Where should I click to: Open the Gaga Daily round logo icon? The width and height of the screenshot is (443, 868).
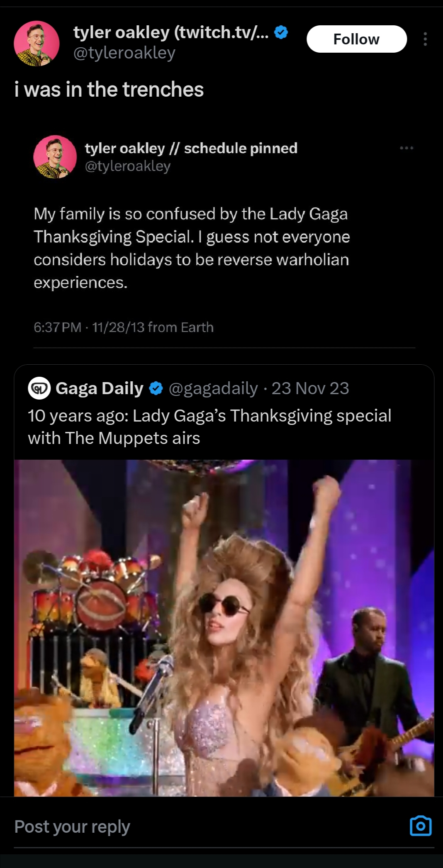point(39,388)
